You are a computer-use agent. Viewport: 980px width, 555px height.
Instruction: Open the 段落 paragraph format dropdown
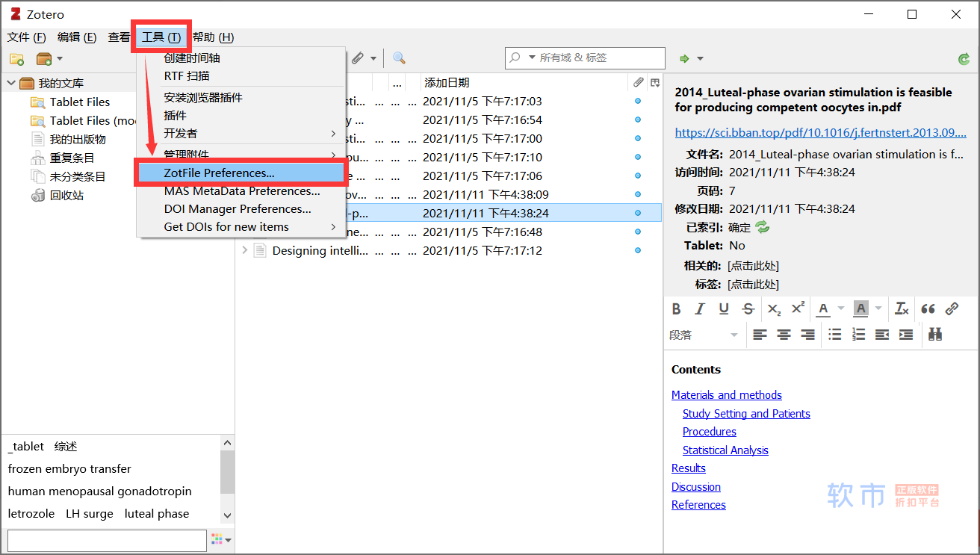pos(704,335)
